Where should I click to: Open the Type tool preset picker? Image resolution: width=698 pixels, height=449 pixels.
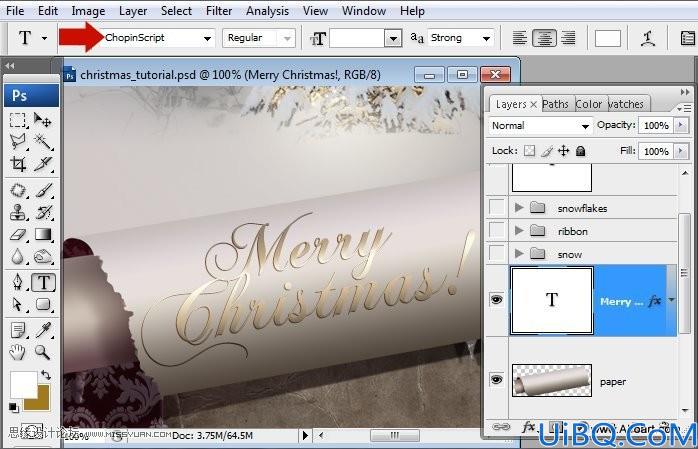point(45,38)
